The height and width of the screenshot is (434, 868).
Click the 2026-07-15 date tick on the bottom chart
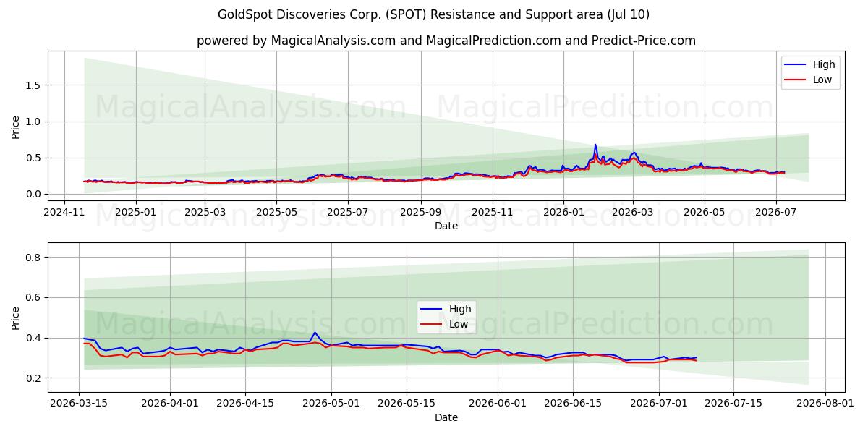point(734,404)
